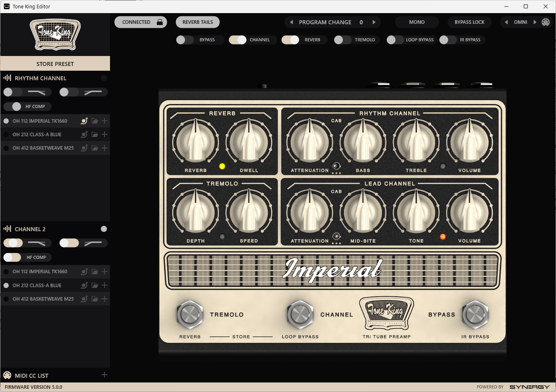Open folder for Rhythm OH 412 Basketweave M25
The height and width of the screenshot is (392, 556).
pyautogui.click(x=95, y=148)
